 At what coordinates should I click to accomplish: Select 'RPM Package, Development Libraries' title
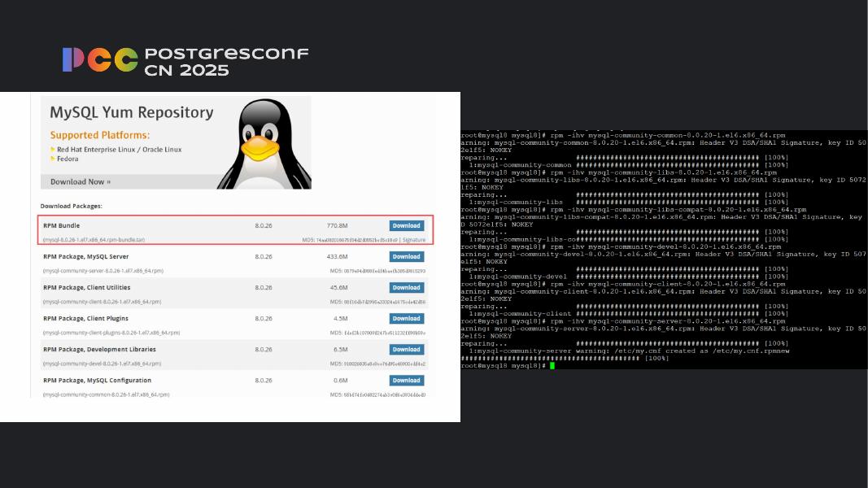tap(99, 350)
